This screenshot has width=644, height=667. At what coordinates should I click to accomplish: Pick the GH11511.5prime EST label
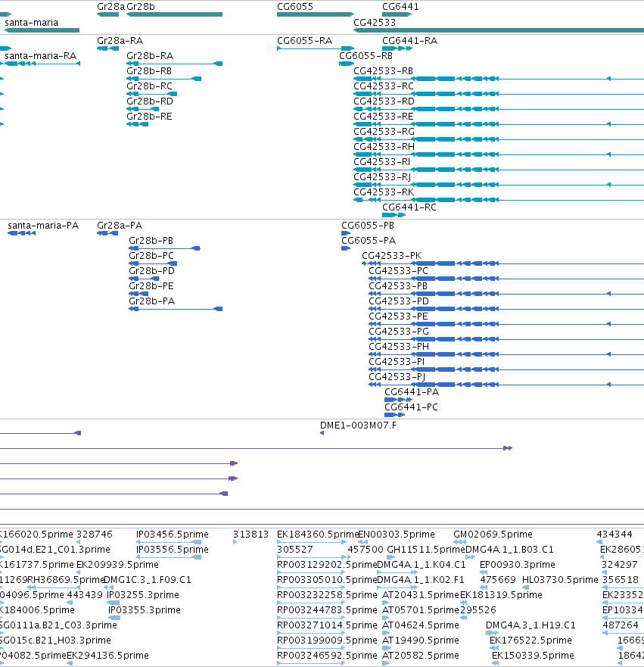(x=426, y=550)
